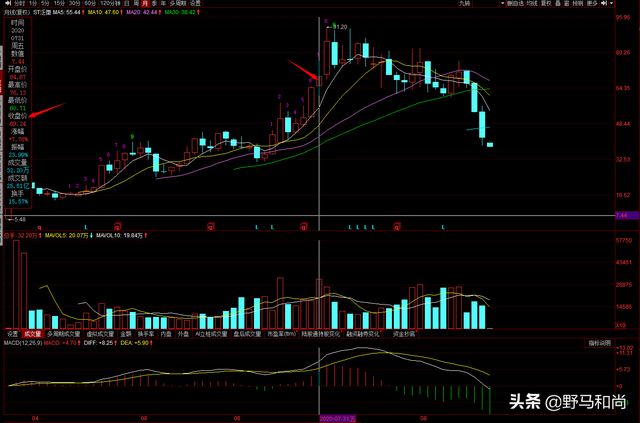
Task: Select the 资金抄底 tab
Action: pyautogui.click(x=403, y=334)
